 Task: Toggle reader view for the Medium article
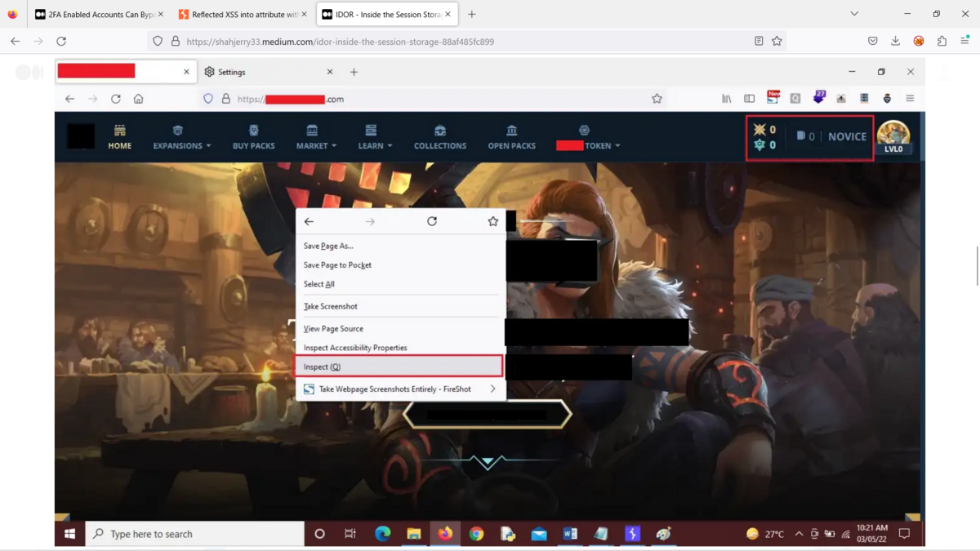point(759,41)
